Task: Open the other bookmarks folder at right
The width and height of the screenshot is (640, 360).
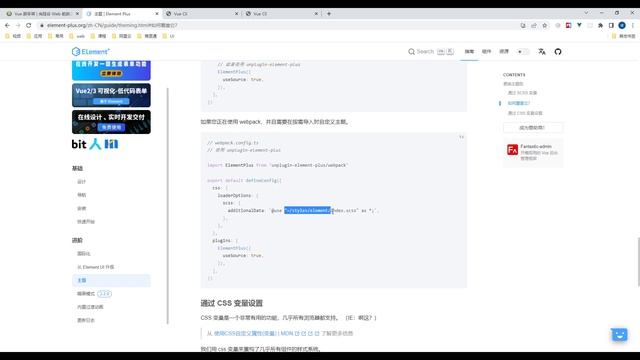Action: tap(624, 36)
